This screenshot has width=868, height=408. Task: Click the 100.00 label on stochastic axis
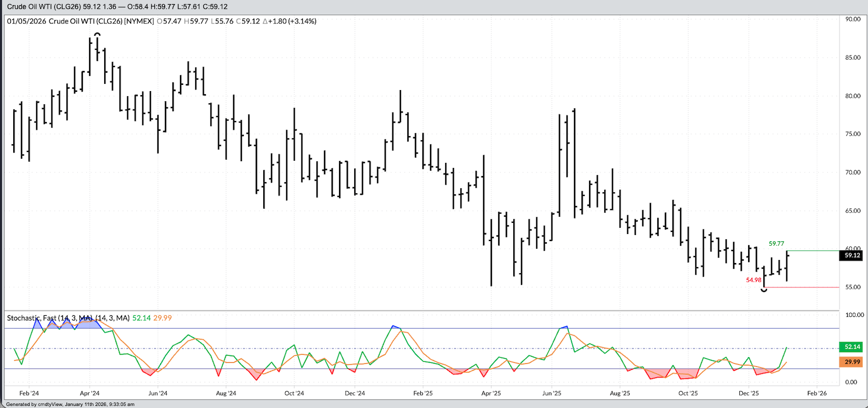(854, 315)
